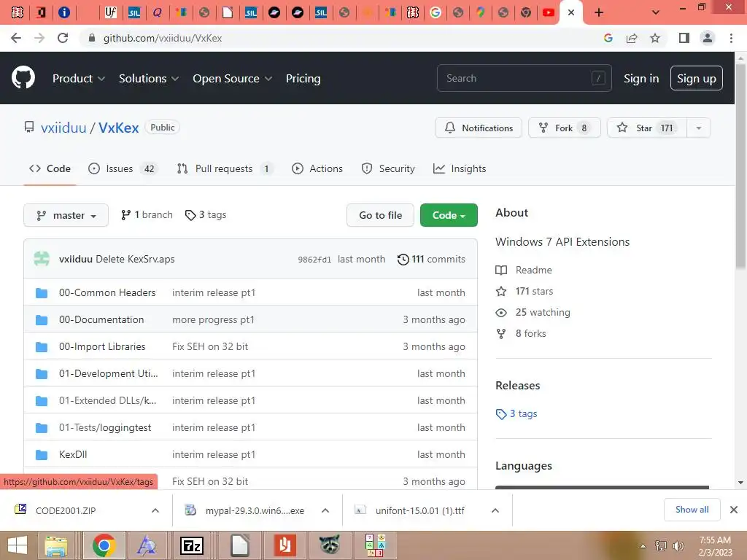Switch to the YouTube tab
The image size is (747, 560).
[x=549, y=13]
